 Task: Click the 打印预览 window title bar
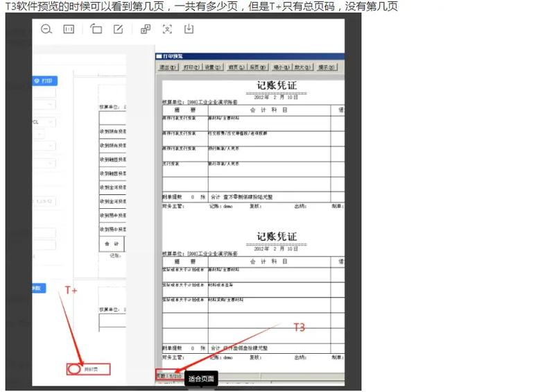[250, 56]
